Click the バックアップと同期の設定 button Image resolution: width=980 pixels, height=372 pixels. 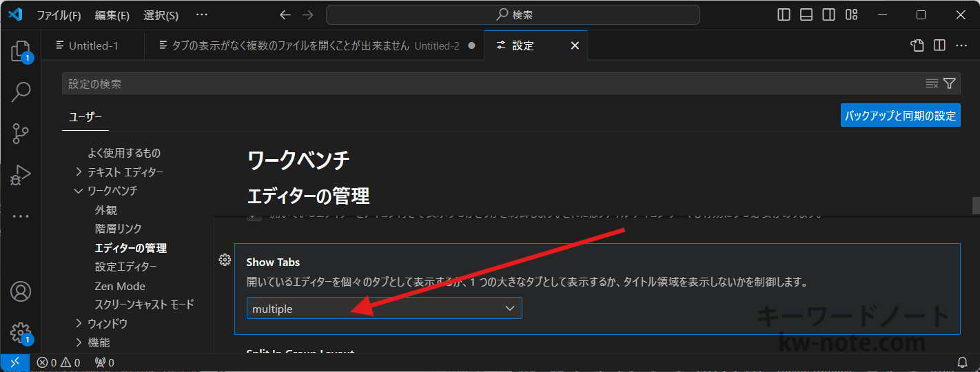(900, 115)
